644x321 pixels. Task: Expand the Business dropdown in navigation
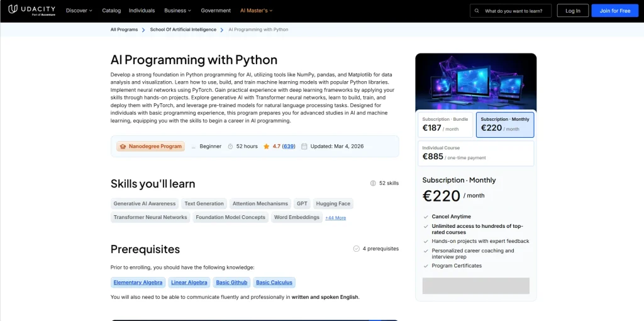pyautogui.click(x=178, y=11)
